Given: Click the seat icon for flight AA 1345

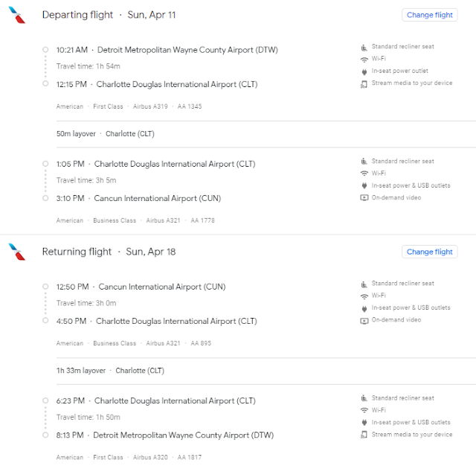Looking at the screenshot, I should pos(364,46).
